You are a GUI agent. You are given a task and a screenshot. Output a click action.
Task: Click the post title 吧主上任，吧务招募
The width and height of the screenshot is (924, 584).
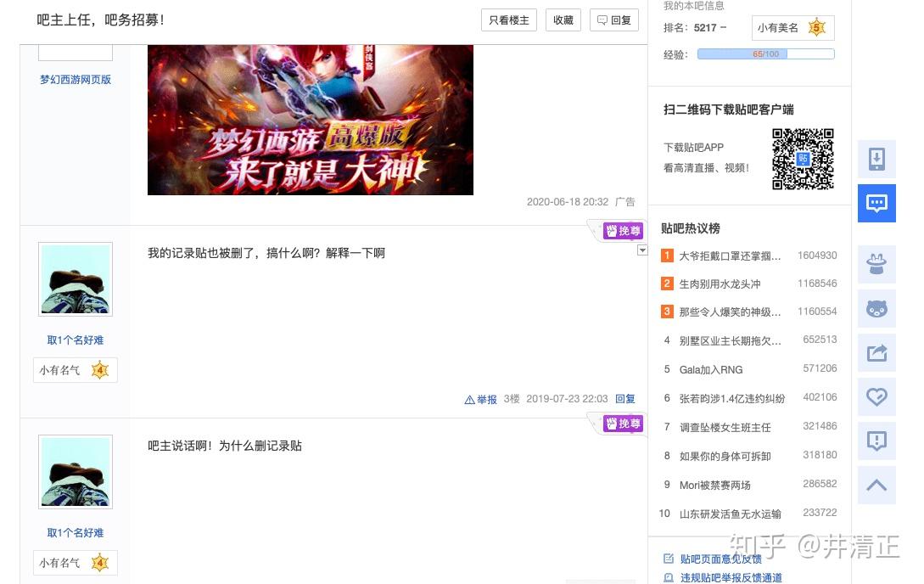[101, 20]
